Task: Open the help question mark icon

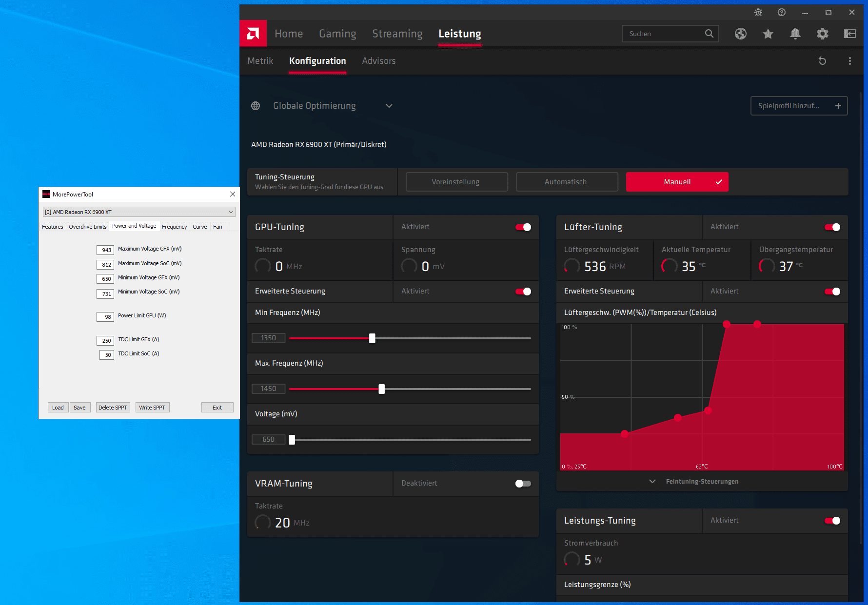Action: click(782, 12)
